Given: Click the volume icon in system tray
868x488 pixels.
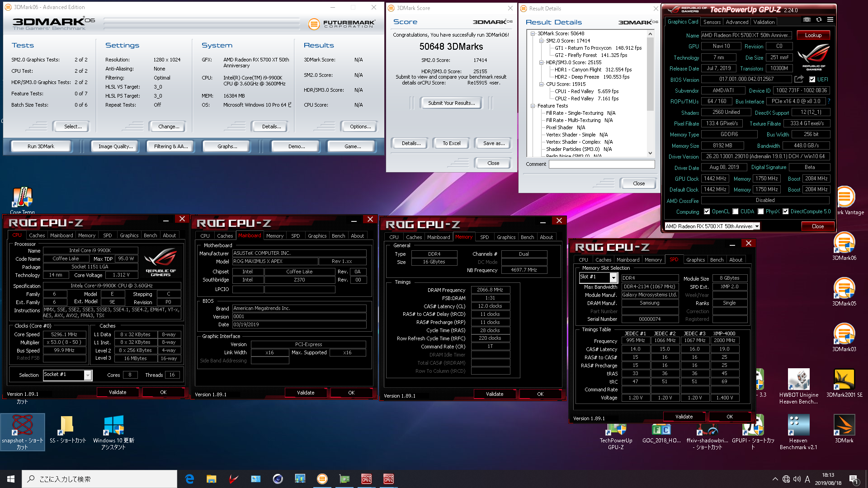Looking at the screenshot, I should point(797,479).
